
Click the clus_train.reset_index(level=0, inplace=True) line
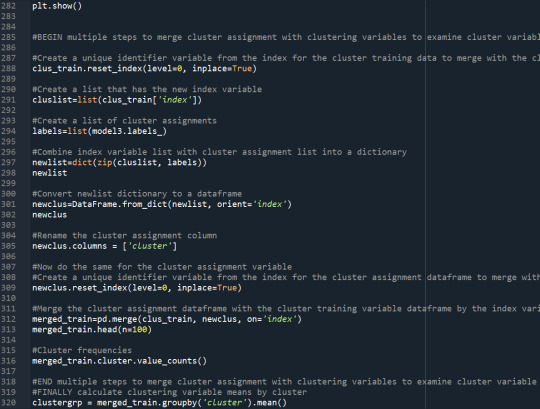click(144, 69)
